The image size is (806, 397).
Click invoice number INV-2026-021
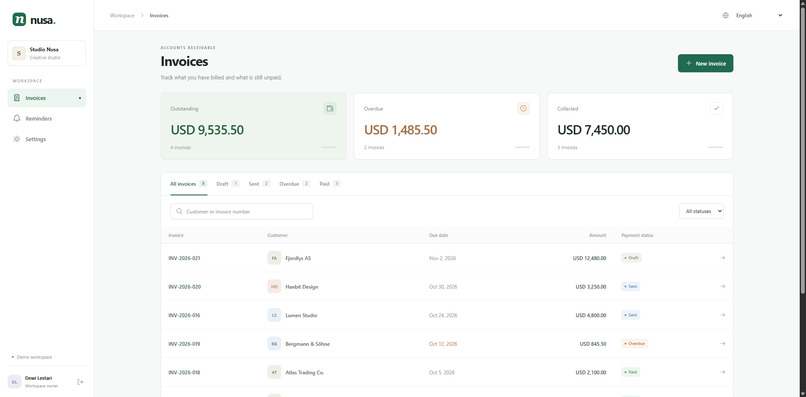[184, 258]
